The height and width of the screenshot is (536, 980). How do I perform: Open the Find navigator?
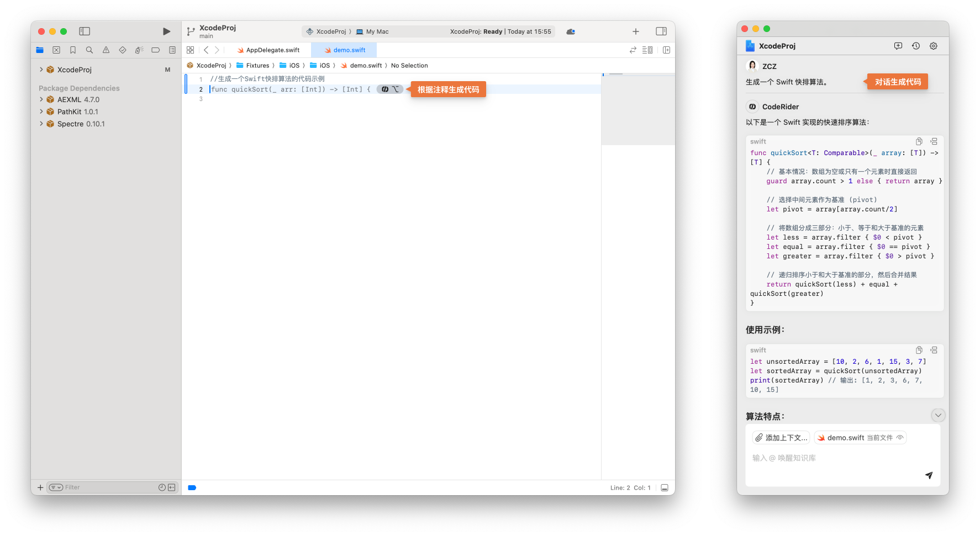point(89,50)
